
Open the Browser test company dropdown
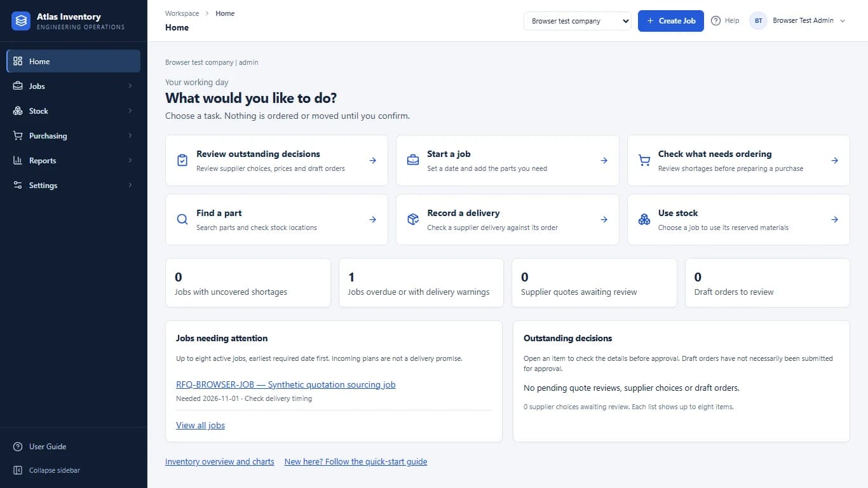(578, 21)
